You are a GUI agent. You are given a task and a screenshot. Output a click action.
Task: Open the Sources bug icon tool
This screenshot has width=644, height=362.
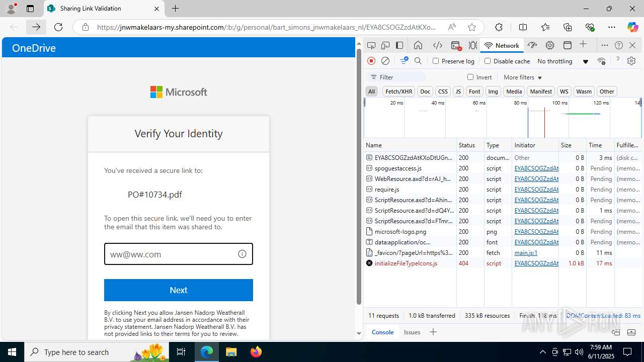(473, 45)
